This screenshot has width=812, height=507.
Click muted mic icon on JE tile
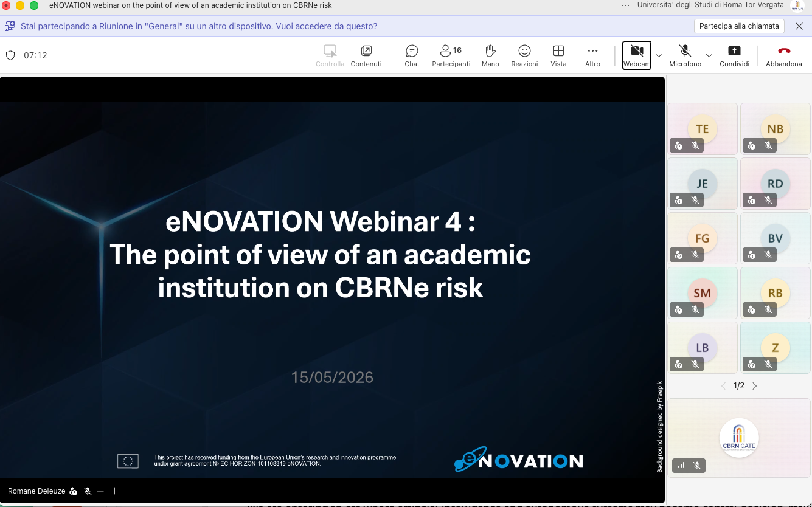coord(695,200)
